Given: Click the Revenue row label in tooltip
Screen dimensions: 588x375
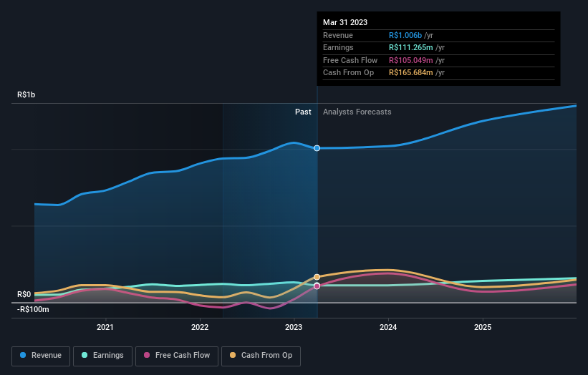Looking at the screenshot, I should tap(338, 35).
